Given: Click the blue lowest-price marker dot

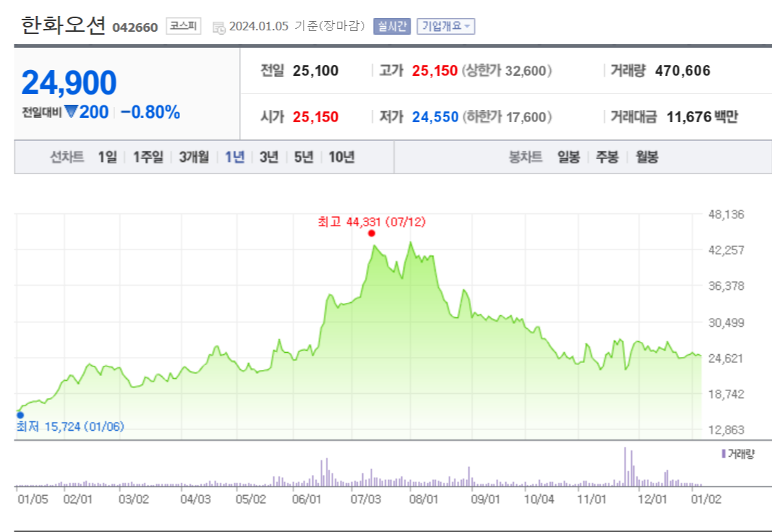Looking at the screenshot, I should point(20,415).
